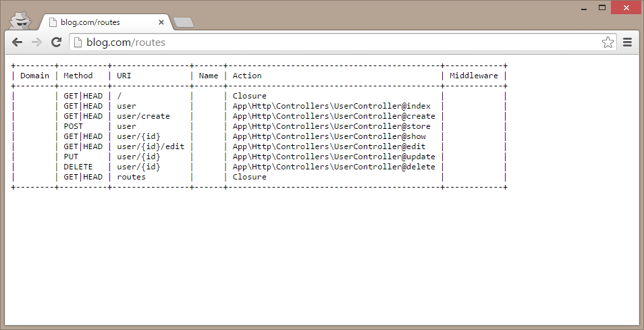
Task: Click the Middleware column header
Action: (x=474, y=76)
